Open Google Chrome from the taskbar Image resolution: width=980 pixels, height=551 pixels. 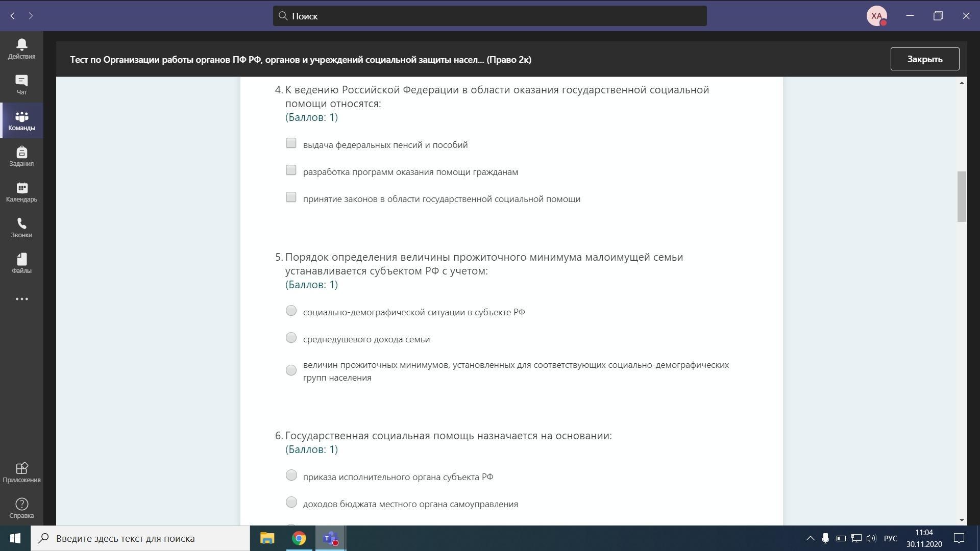click(x=299, y=538)
